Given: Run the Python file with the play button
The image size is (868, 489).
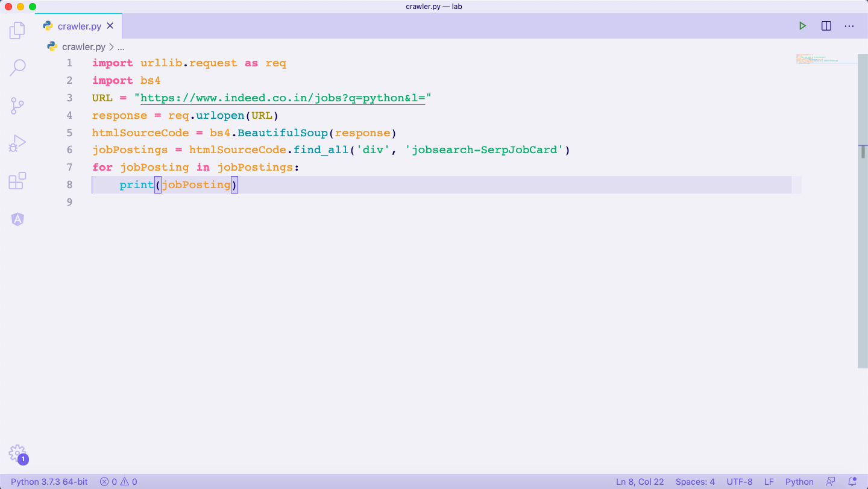Looking at the screenshot, I should (802, 26).
